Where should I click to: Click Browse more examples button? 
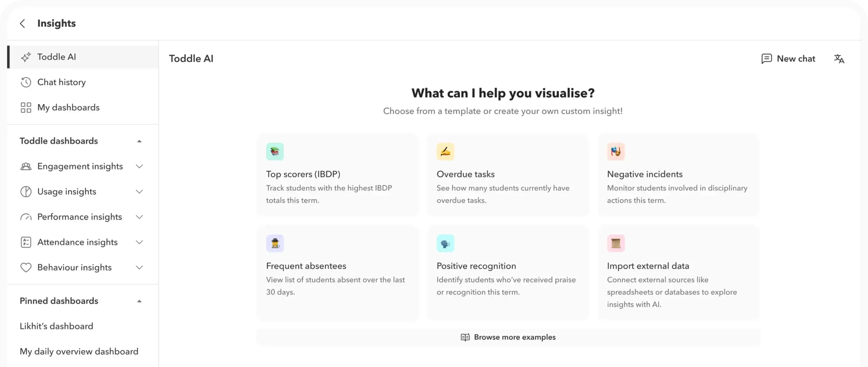[508, 337]
